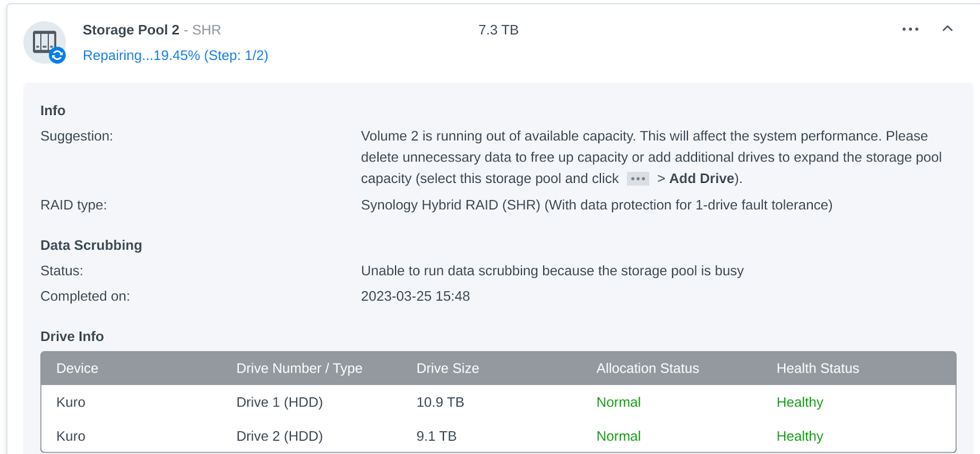Select the Drive 2 (HDD) row
This screenshot has height=454, width=980.
pyautogui.click(x=499, y=436)
